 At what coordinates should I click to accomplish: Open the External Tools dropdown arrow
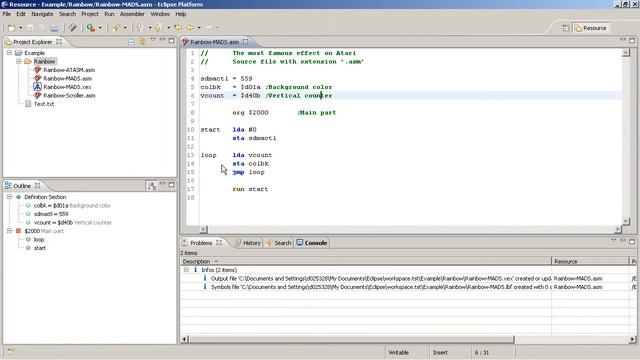click(100, 28)
